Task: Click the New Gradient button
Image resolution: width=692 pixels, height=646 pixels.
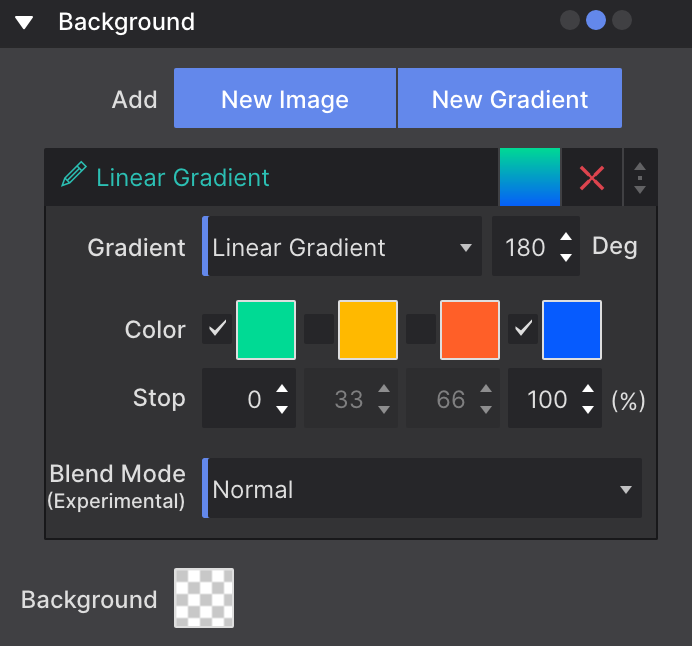Action: tap(510, 99)
